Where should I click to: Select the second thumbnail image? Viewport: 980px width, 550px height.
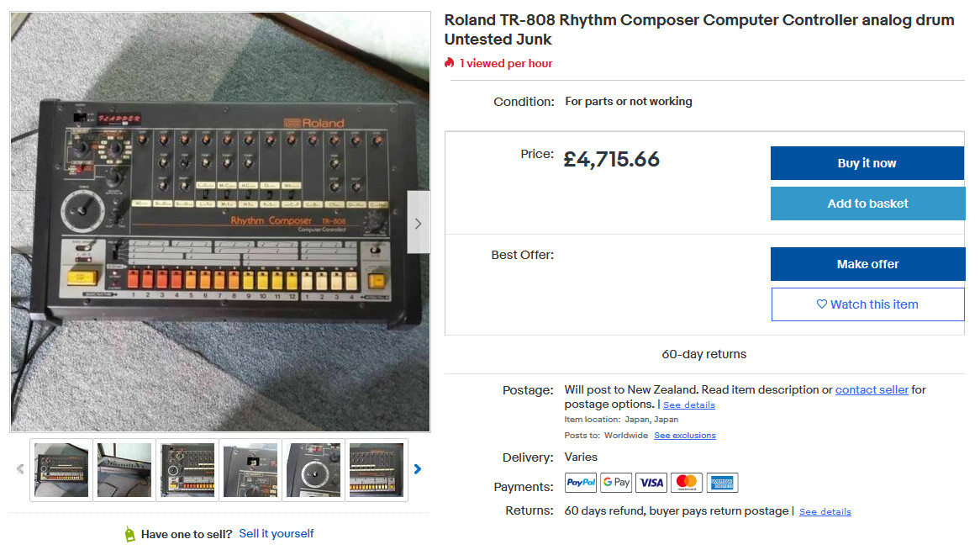(124, 470)
